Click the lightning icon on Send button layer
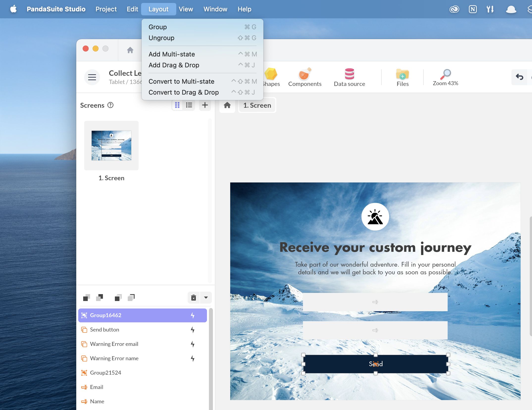Screen dimensions: 532x410 193,330
